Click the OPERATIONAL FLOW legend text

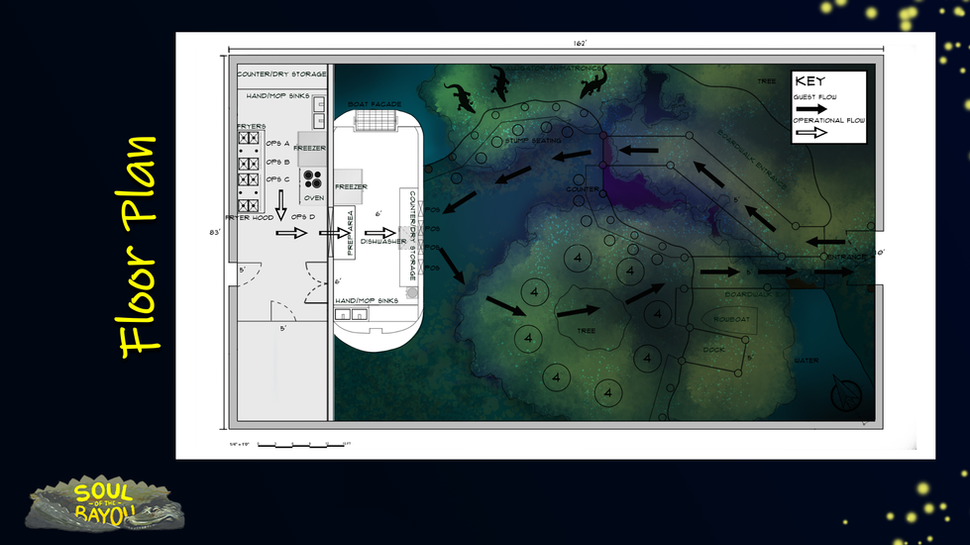829,121
